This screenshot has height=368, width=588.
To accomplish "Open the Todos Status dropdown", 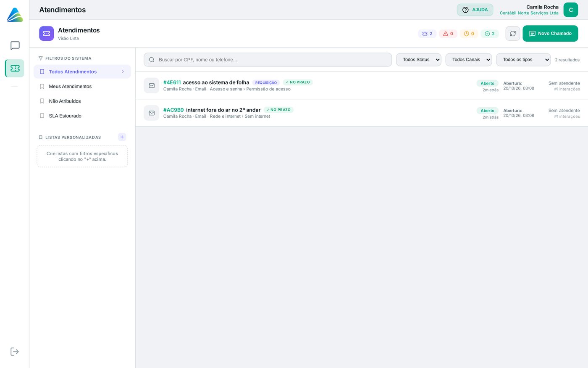I will point(419,60).
